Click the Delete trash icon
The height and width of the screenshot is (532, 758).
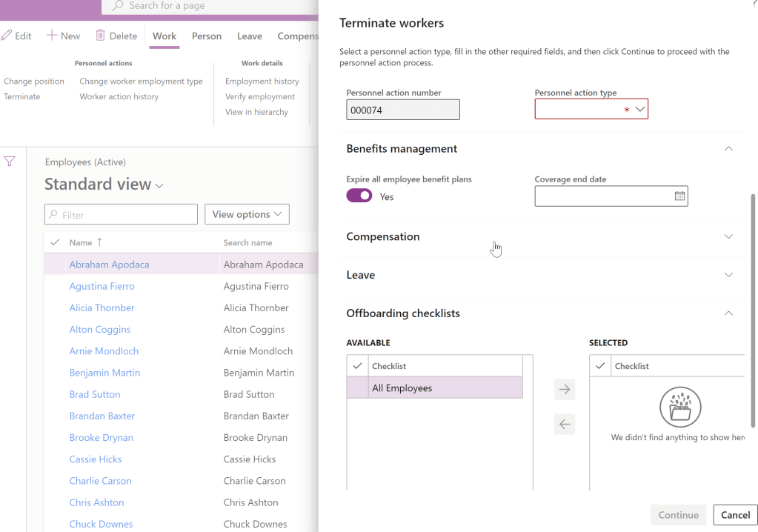(x=101, y=36)
